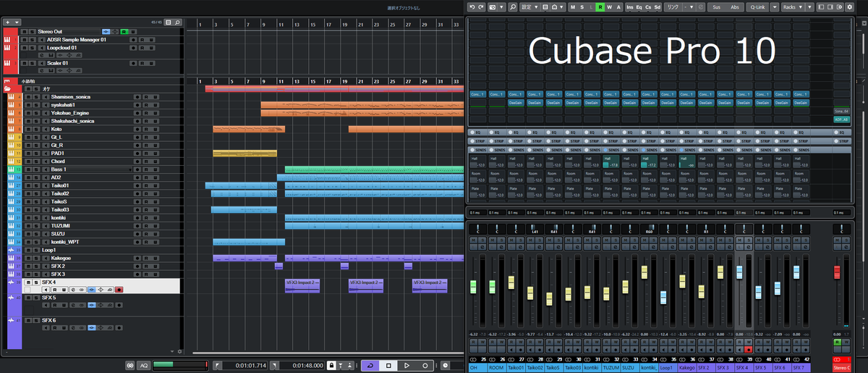Click the add track plus button
This screenshot has width=868, height=373.
click(8, 22)
